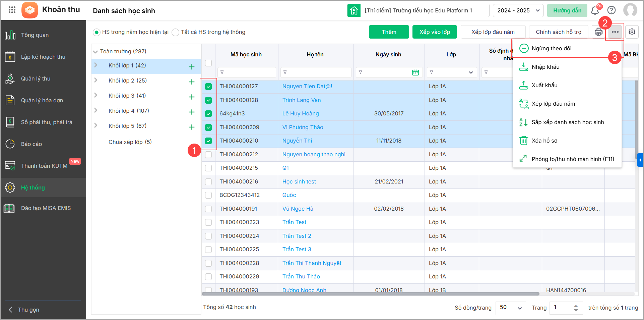Click the help question mark icon
This screenshot has width=644, height=320.
coord(611,10)
